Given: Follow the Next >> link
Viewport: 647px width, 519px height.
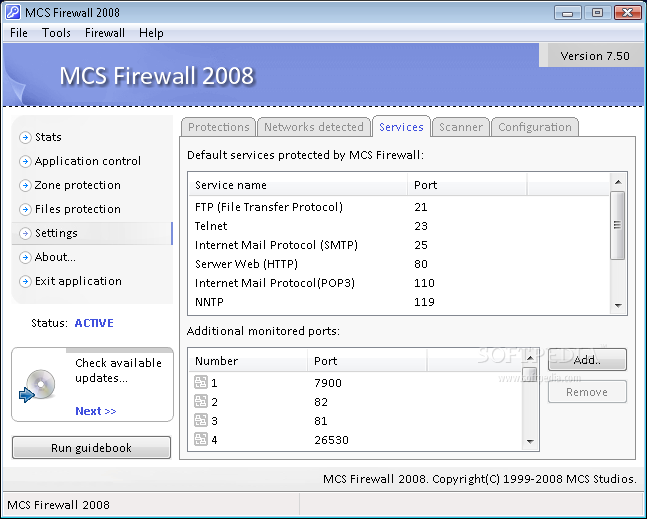Looking at the screenshot, I should point(96,411).
